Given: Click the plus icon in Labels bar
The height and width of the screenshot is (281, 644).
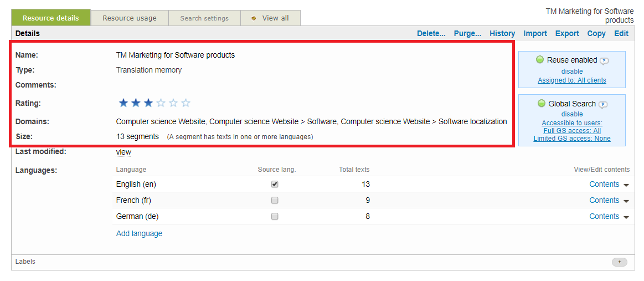Looking at the screenshot, I should [x=619, y=262].
